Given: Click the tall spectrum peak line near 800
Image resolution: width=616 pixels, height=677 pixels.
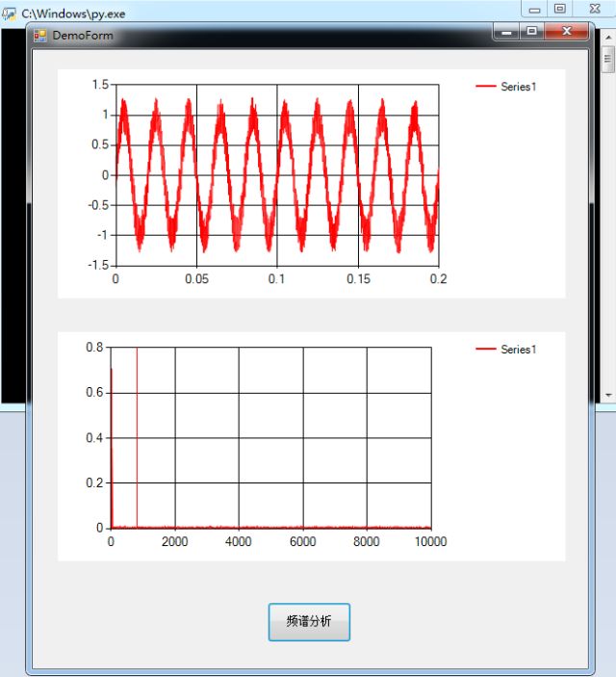Looking at the screenshot, I should pyautogui.click(x=138, y=437).
